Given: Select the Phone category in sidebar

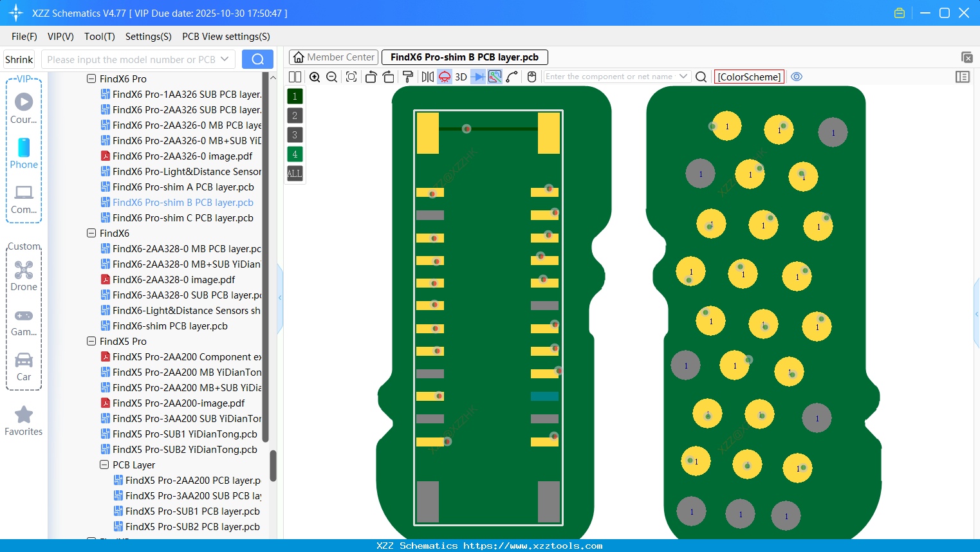Looking at the screenshot, I should [24, 153].
